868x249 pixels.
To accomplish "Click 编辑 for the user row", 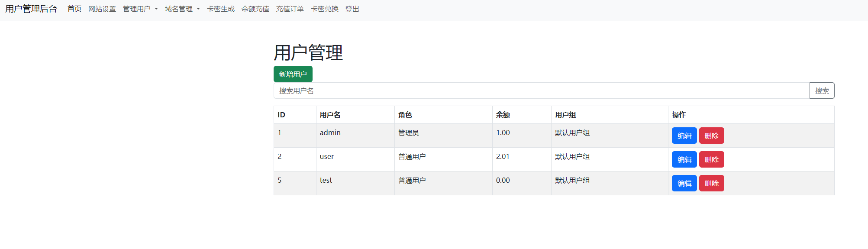I will point(684,159).
